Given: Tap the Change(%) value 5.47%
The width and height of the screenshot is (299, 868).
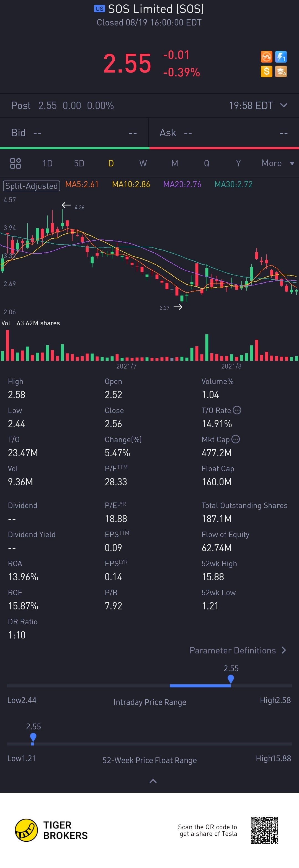Looking at the screenshot, I should [117, 452].
